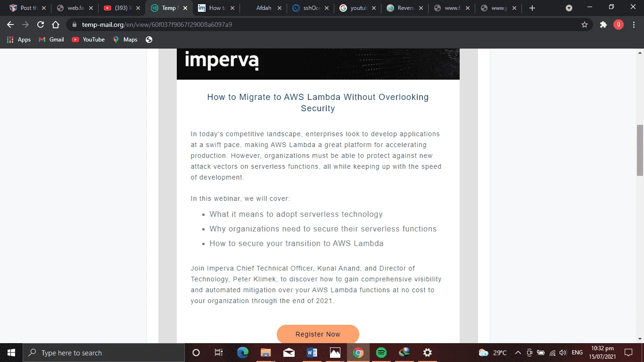Launch Microsoft Edge from the taskbar
This screenshot has width=644, height=362.
pos(243,353)
